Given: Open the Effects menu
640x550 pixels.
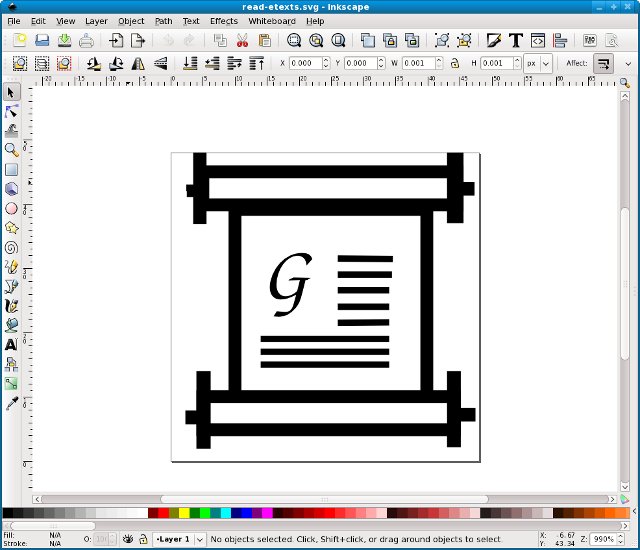Looking at the screenshot, I should pyautogui.click(x=224, y=21).
